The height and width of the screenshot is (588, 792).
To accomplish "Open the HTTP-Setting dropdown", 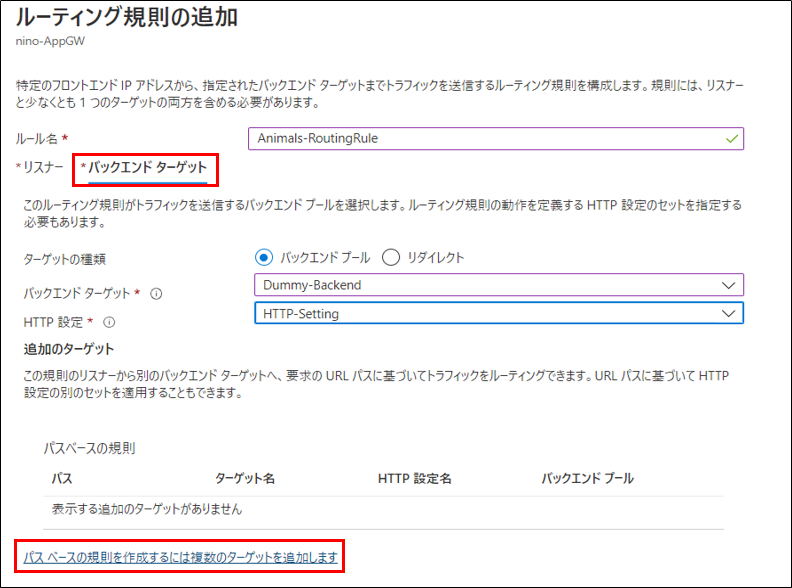I will (x=499, y=313).
